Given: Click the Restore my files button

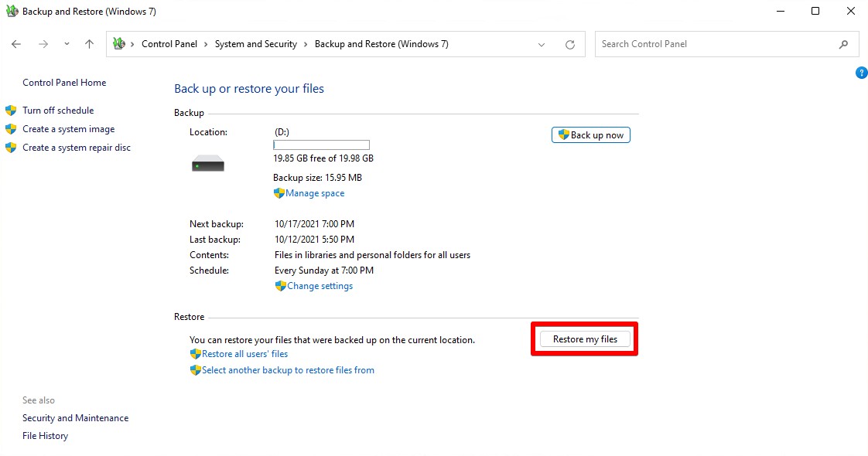Looking at the screenshot, I should coord(585,339).
